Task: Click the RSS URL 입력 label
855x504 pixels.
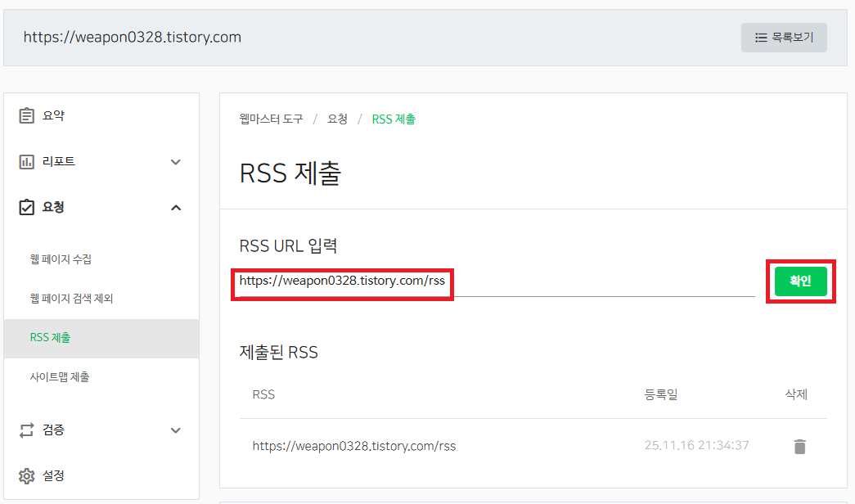Action: click(x=288, y=246)
